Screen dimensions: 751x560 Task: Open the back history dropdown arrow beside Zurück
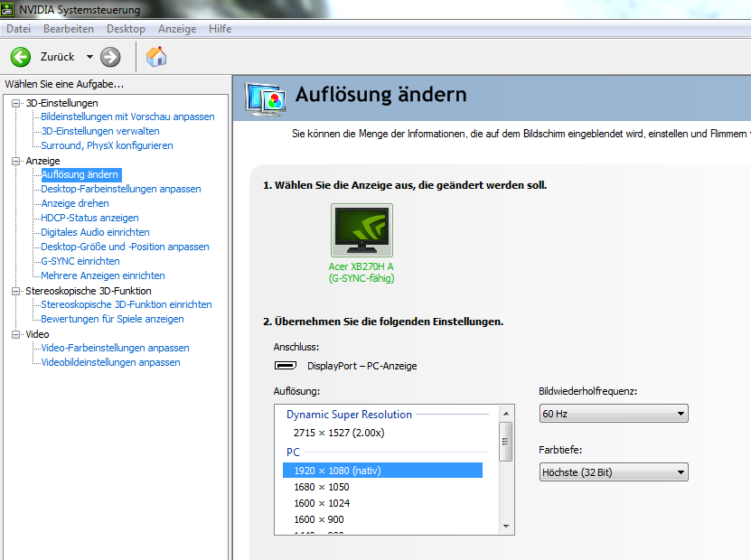click(89, 57)
